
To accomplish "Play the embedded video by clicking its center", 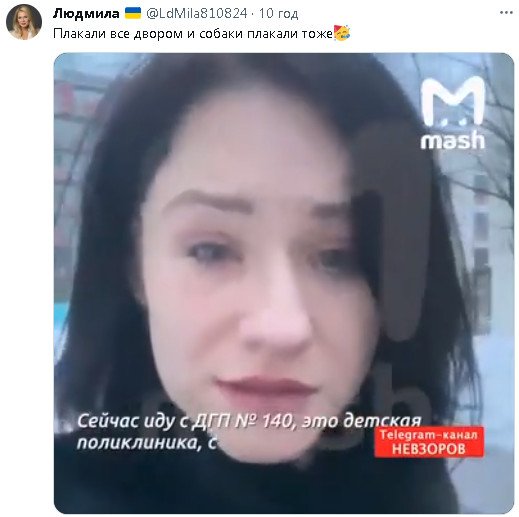I will click(x=284, y=283).
